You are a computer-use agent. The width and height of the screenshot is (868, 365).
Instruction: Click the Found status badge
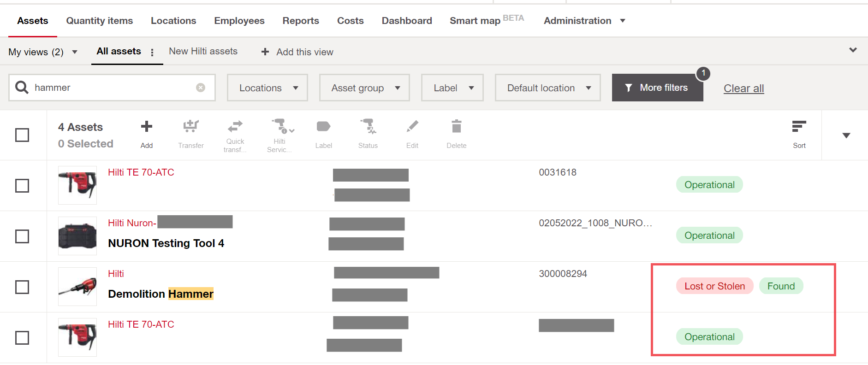[x=781, y=286]
